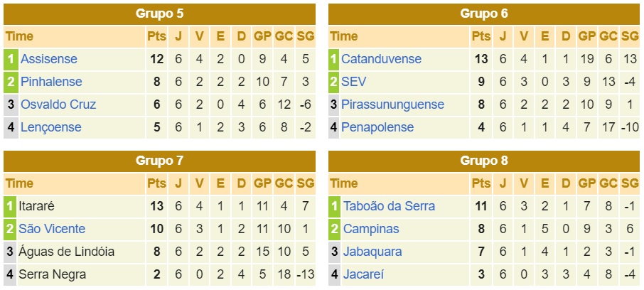Open the Pirassununguense team link
Screen dimensions: 644x290
tap(392, 104)
